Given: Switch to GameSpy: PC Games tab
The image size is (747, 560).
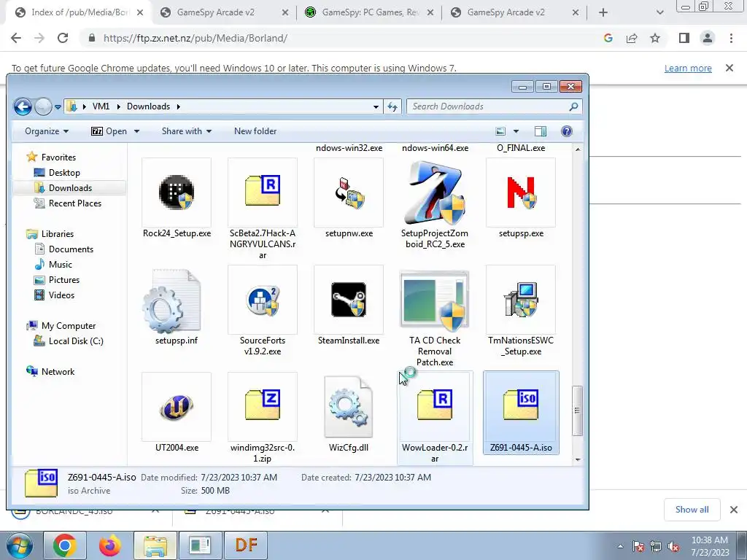Looking at the screenshot, I should pos(369,12).
